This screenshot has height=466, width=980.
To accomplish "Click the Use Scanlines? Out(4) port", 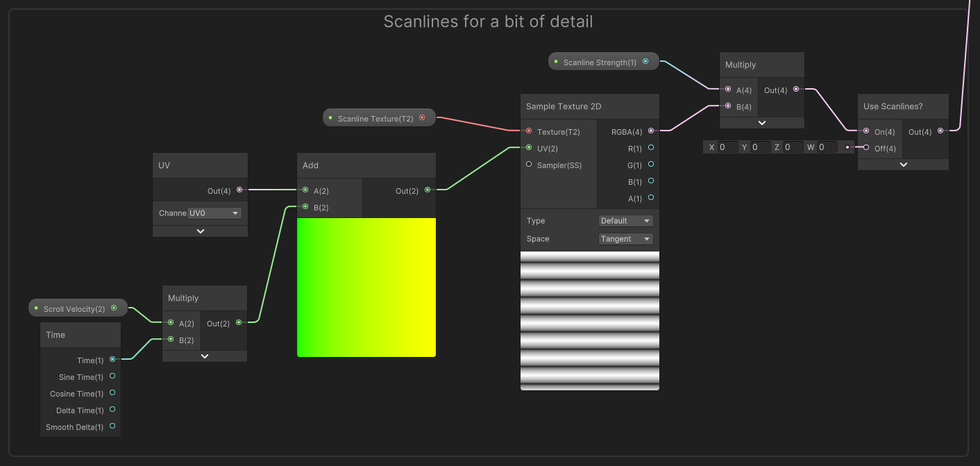I will pyautogui.click(x=940, y=131).
